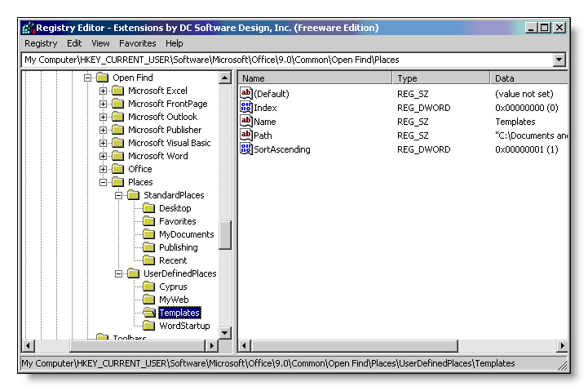
Task: Expand the Microsoft Excel key
Action: [103, 91]
